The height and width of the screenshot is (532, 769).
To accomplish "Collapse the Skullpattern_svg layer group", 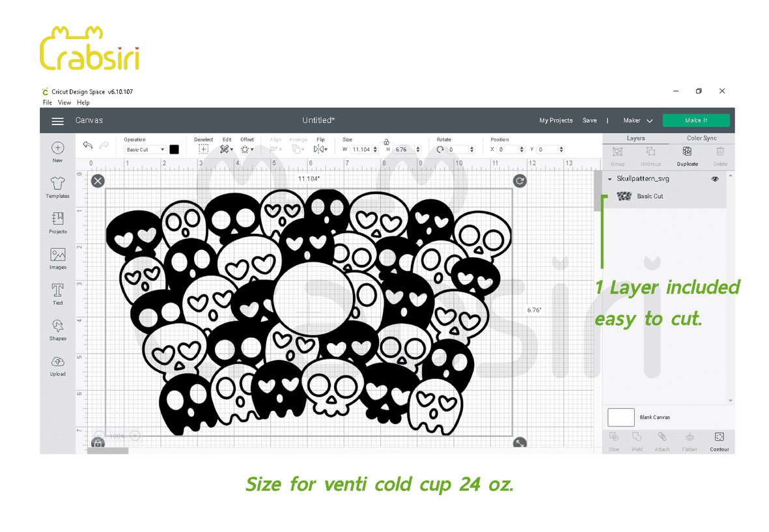I will click(x=609, y=179).
